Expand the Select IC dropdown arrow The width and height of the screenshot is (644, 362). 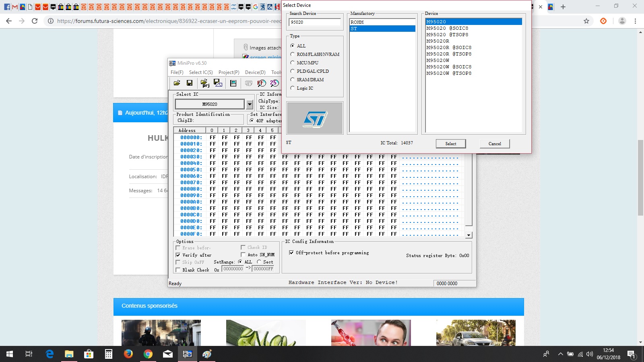250,104
